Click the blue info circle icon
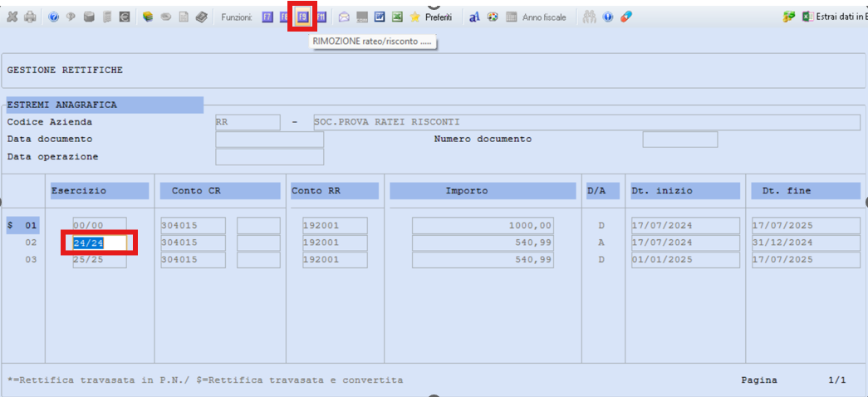The image size is (868, 397). pos(608,17)
